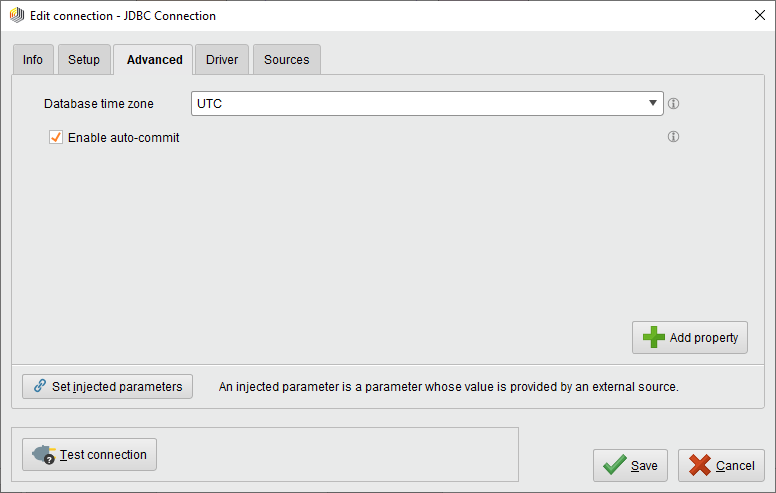Select the Sources tab

287,60
